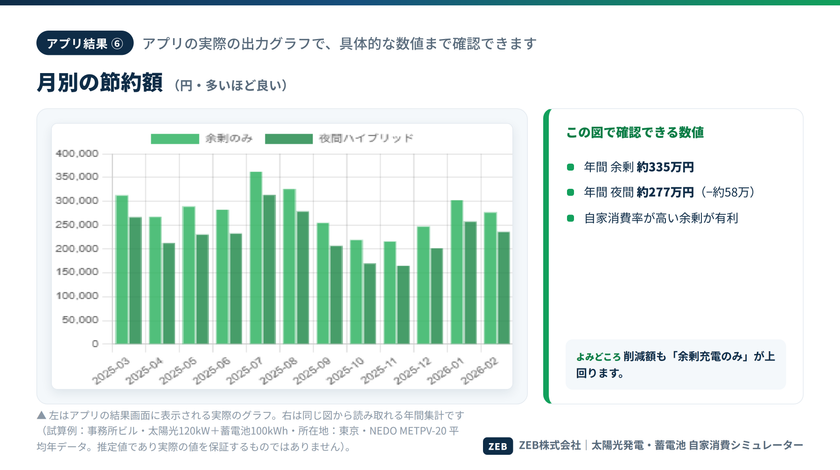The width and height of the screenshot is (840, 470).
Task: Click the 2025-10 axis label
Action: (x=346, y=370)
